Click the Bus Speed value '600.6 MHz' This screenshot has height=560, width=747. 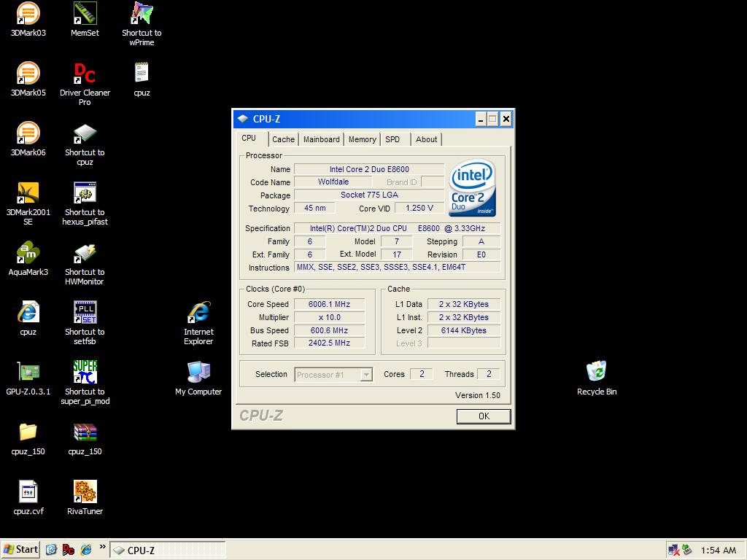pyautogui.click(x=329, y=330)
